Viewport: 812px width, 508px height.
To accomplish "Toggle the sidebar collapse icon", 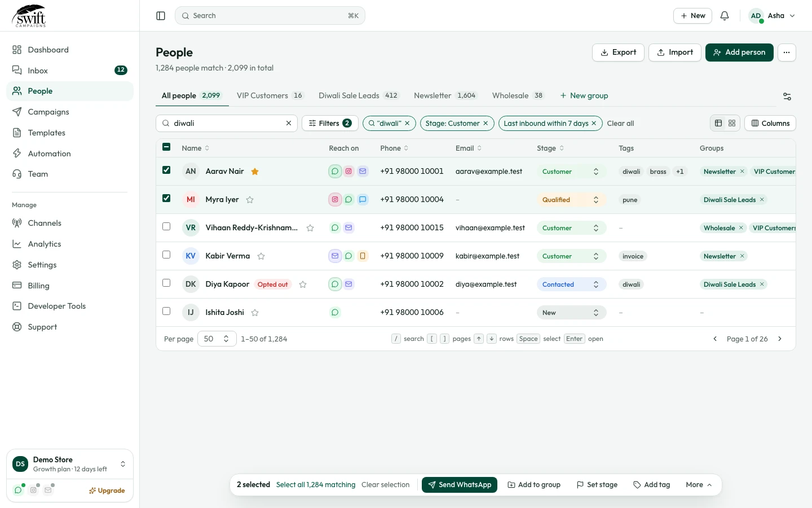I will click(161, 16).
